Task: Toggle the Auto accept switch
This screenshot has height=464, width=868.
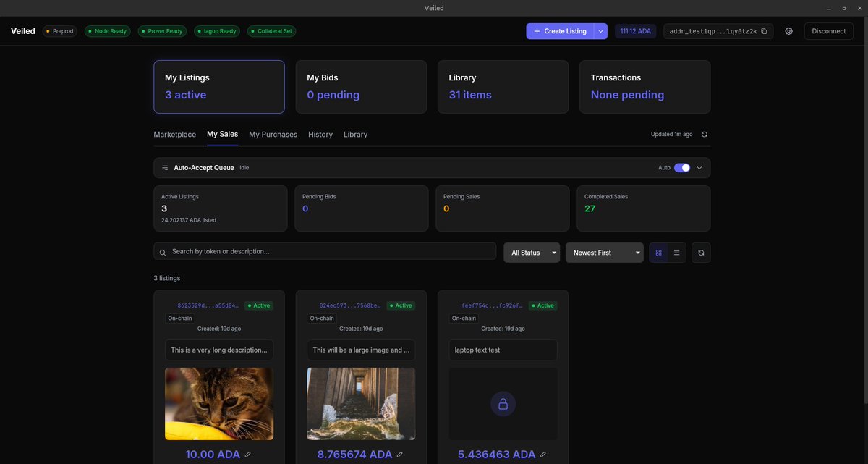Action: tap(682, 167)
